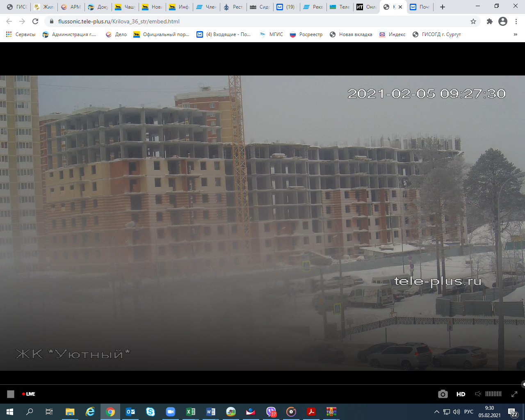
Task: Click the address bar URL field
Action: (246, 21)
